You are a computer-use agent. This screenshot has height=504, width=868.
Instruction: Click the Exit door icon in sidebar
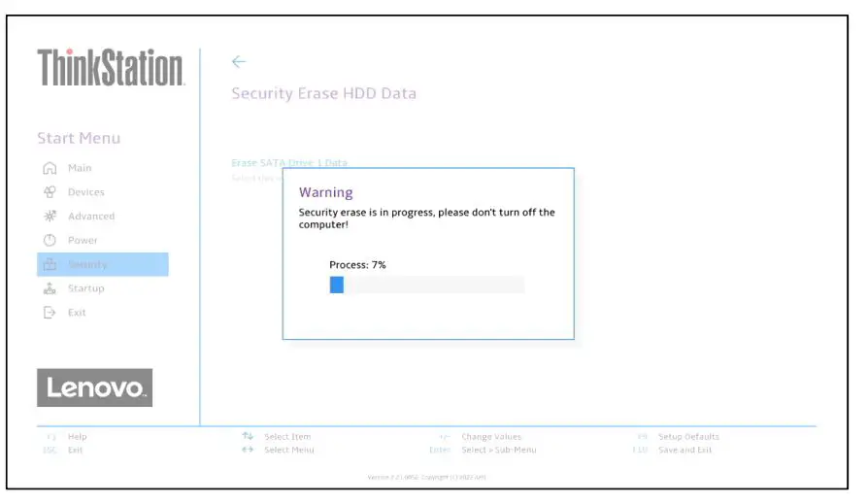50,313
